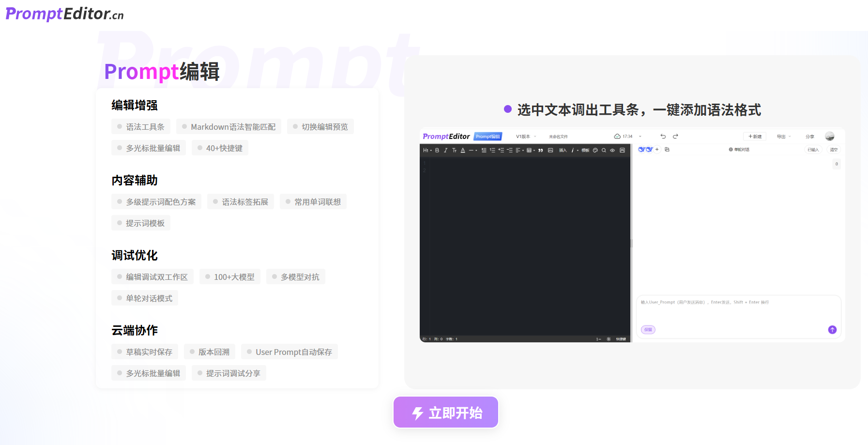Click the undo arrow icon
This screenshot has height=445, width=868.
663,136
